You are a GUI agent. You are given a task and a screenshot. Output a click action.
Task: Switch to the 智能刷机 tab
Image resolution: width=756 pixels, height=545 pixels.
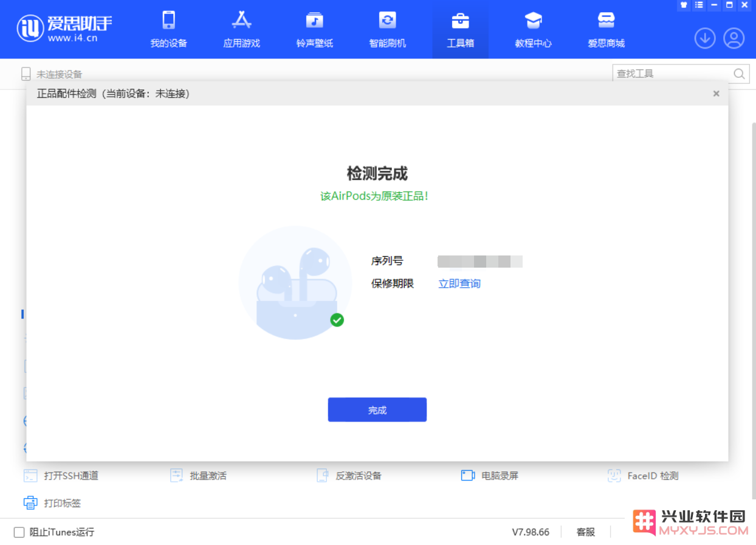pos(388,29)
